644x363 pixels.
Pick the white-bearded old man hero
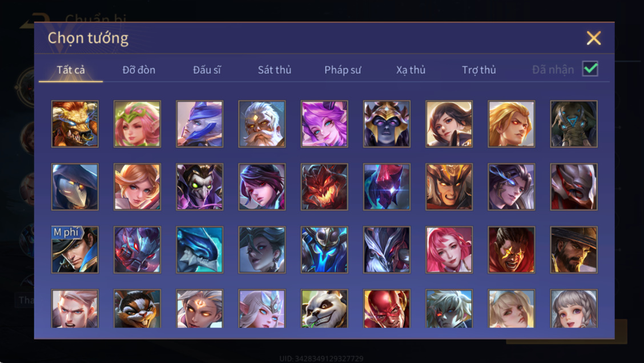point(262,123)
